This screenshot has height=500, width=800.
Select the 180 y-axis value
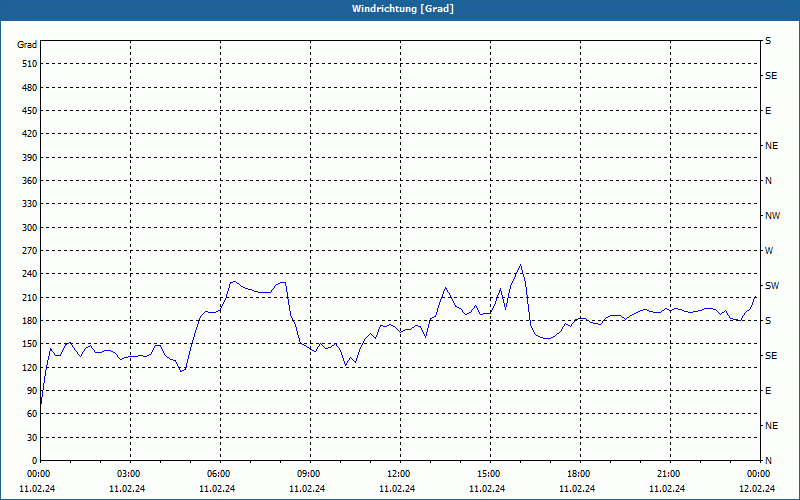(x=30, y=321)
